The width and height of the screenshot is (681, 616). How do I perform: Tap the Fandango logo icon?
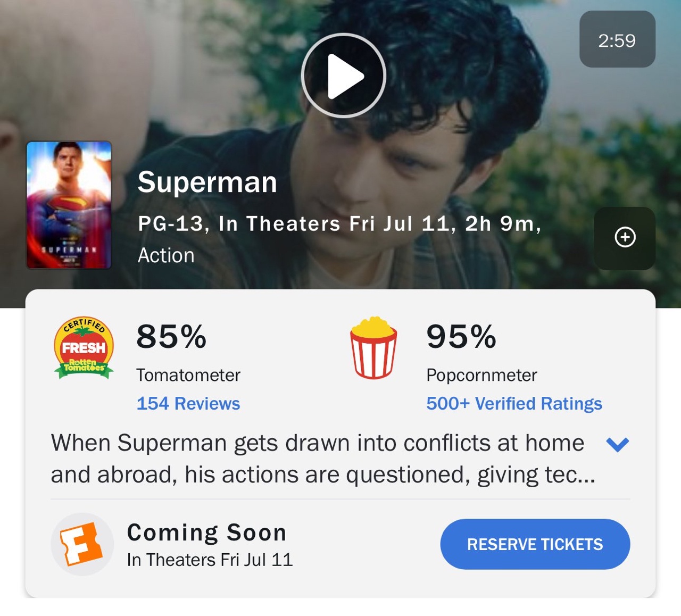click(82, 544)
